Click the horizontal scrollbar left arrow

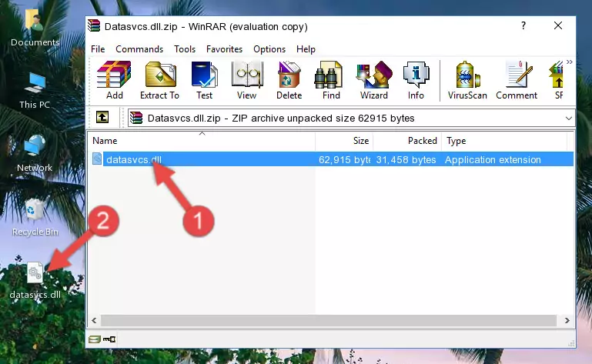[x=94, y=321]
